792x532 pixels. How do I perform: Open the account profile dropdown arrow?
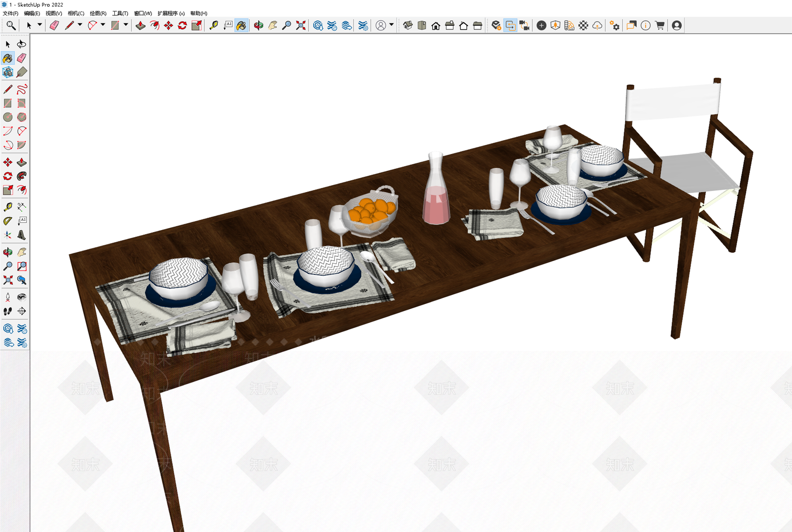click(x=392, y=25)
